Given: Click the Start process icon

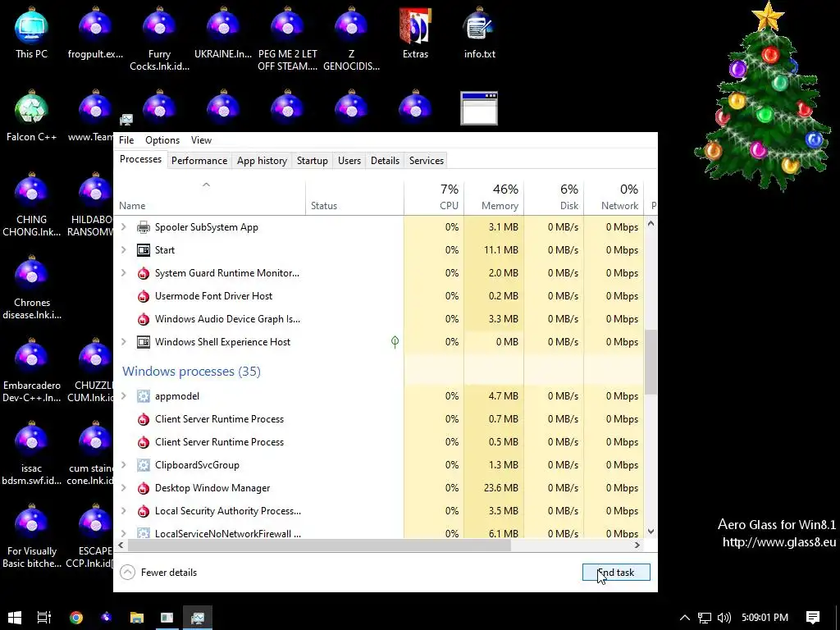Looking at the screenshot, I should coord(143,250).
